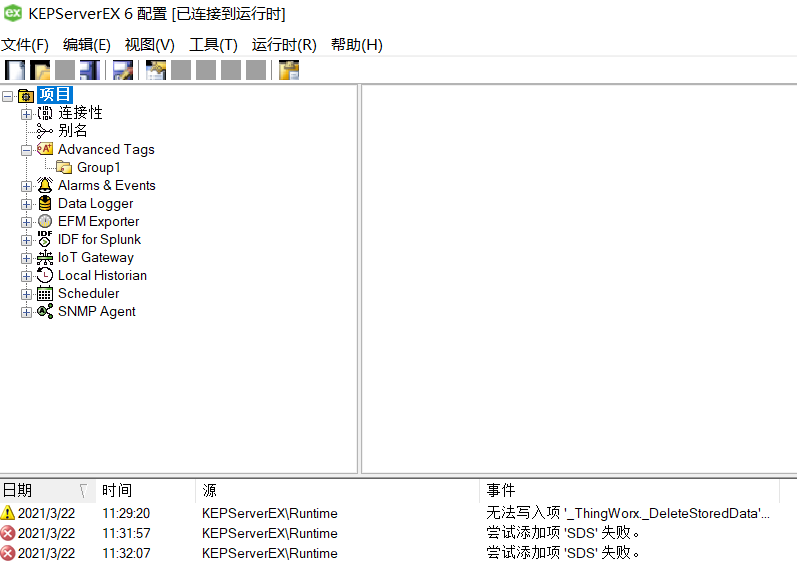This screenshot has width=797, height=563.
Task: Click the Save As floppy toolbar icon
Action: point(89,70)
